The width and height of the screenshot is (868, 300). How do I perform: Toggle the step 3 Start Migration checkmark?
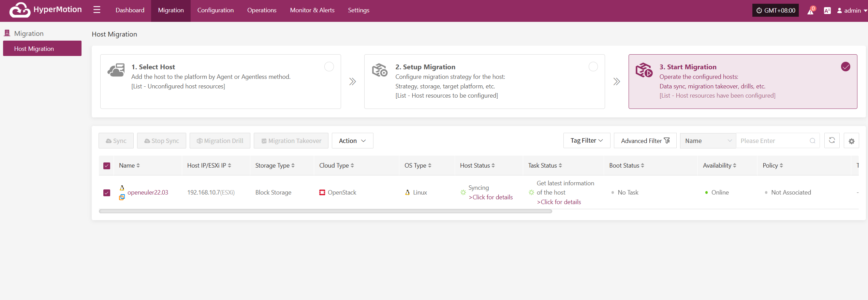coord(845,67)
